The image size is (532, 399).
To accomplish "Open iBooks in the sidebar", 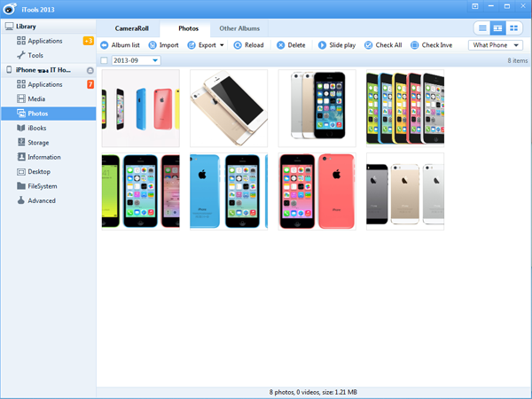I will [37, 128].
